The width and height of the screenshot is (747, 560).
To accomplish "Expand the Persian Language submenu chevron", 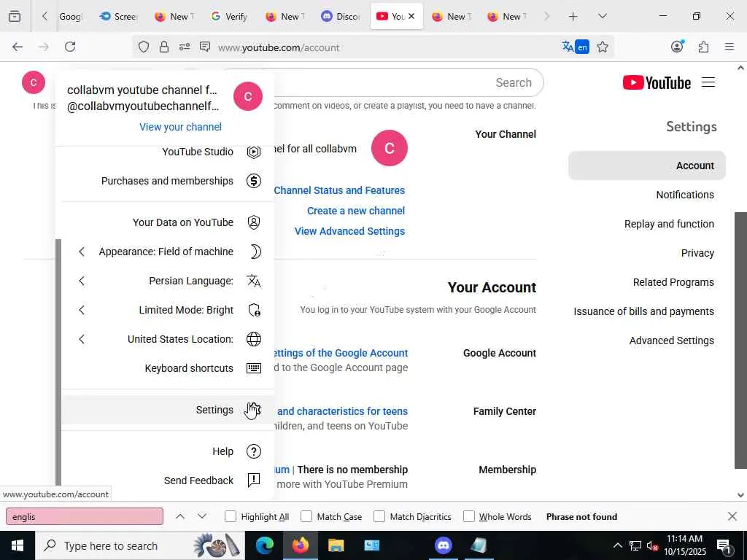I will [x=82, y=281].
